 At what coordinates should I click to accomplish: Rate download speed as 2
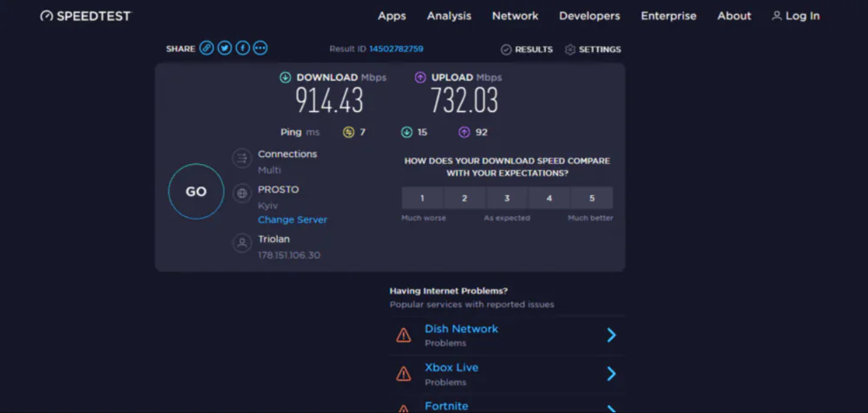[x=464, y=198]
